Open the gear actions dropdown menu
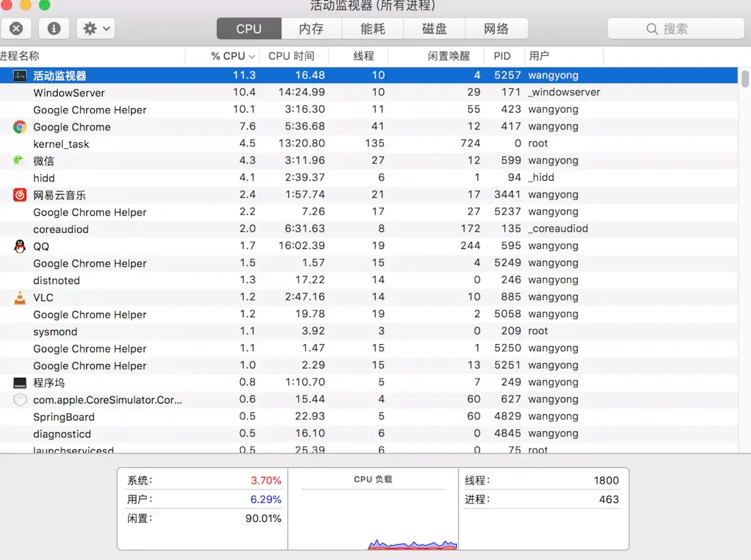 point(96,28)
